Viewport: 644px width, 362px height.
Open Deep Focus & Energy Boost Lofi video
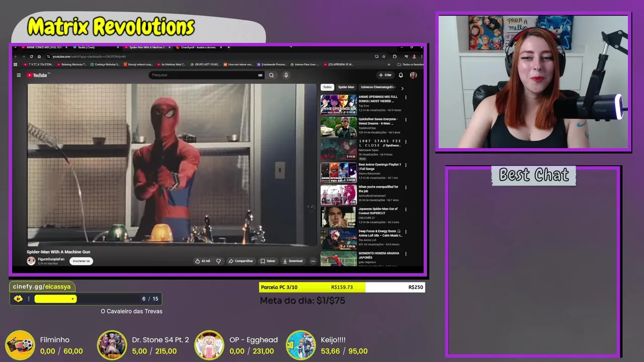[339, 239]
